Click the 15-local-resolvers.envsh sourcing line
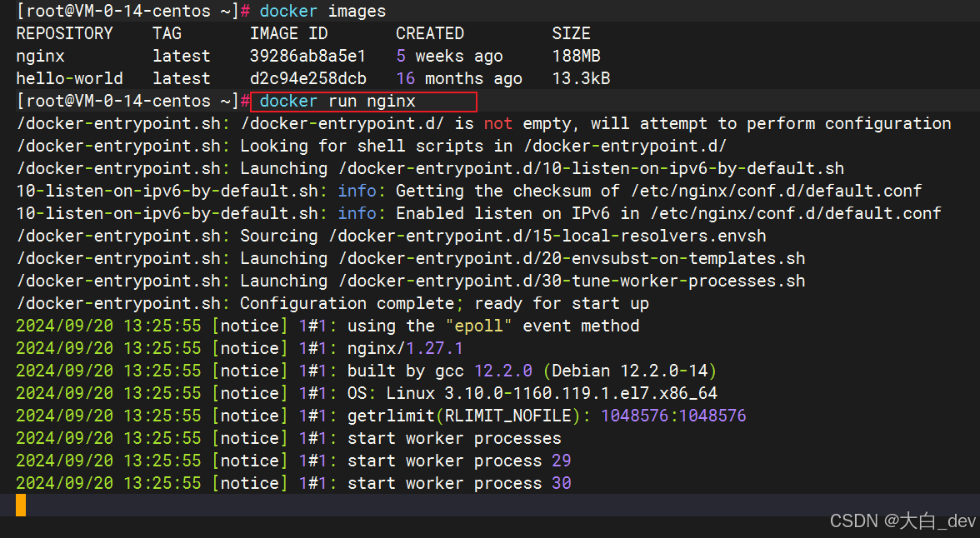Image resolution: width=980 pixels, height=538 pixels. pyautogui.click(x=392, y=237)
